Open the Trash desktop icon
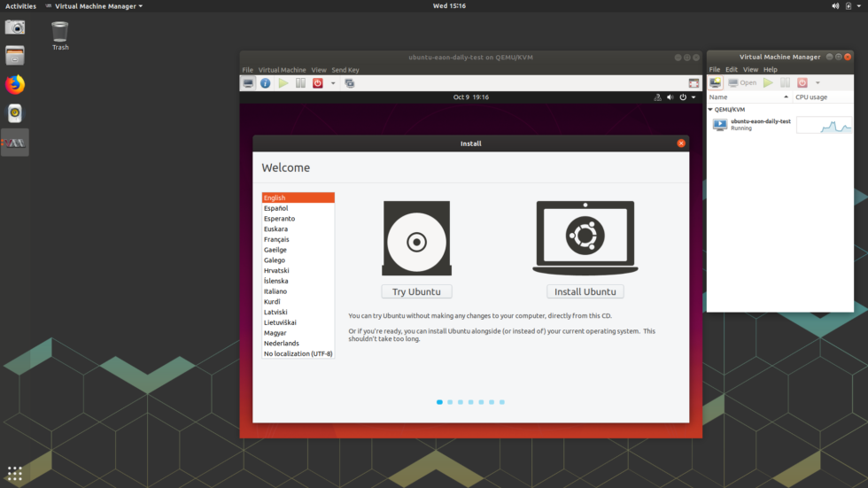 (x=59, y=34)
